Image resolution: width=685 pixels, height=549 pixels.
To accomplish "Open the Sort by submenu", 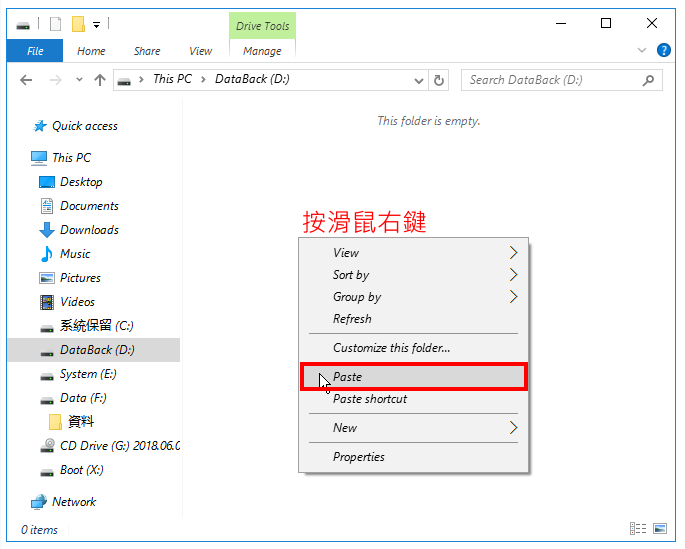I will pyautogui.click(x=413, y=275).
